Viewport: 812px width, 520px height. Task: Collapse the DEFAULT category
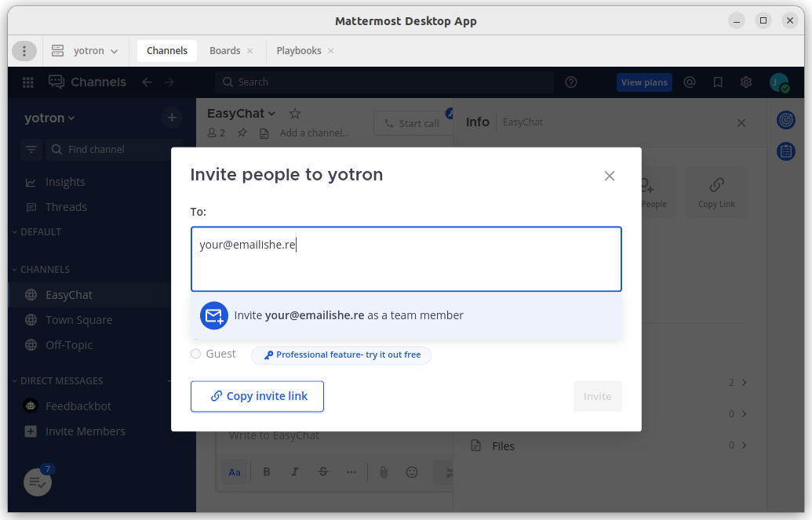36,232
